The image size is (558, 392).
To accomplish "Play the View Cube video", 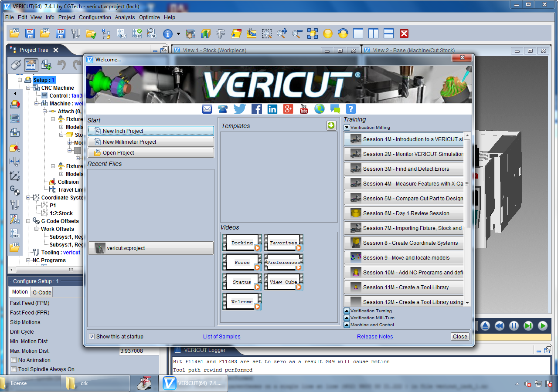I will 283,282.
